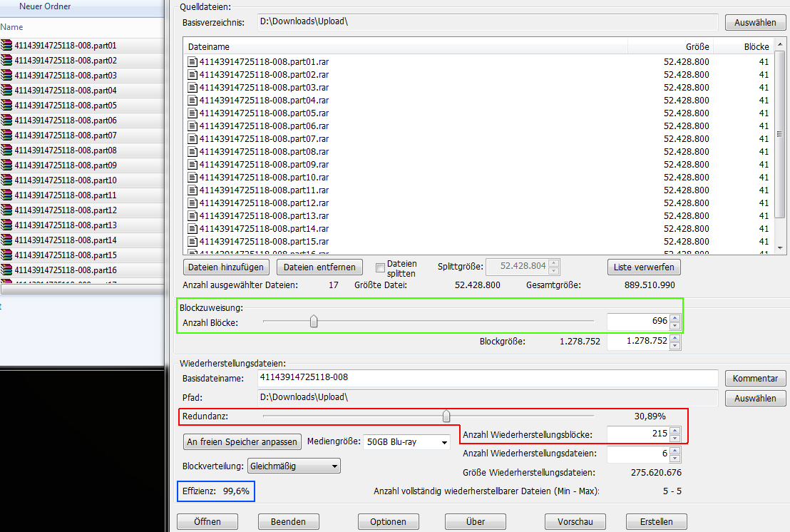Open the 'Optionen' dialog button
The image size is (790, 532).
coord(388,521)
